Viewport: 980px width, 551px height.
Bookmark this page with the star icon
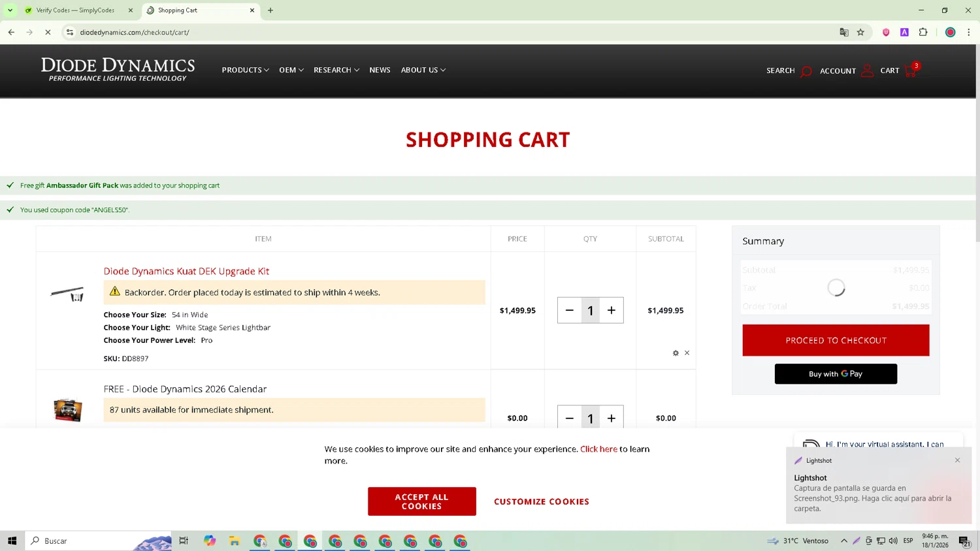pos(860,32)
